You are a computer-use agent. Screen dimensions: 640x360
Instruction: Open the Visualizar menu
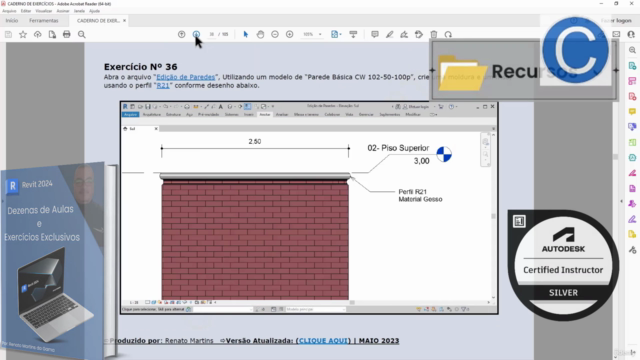(44, 11)
